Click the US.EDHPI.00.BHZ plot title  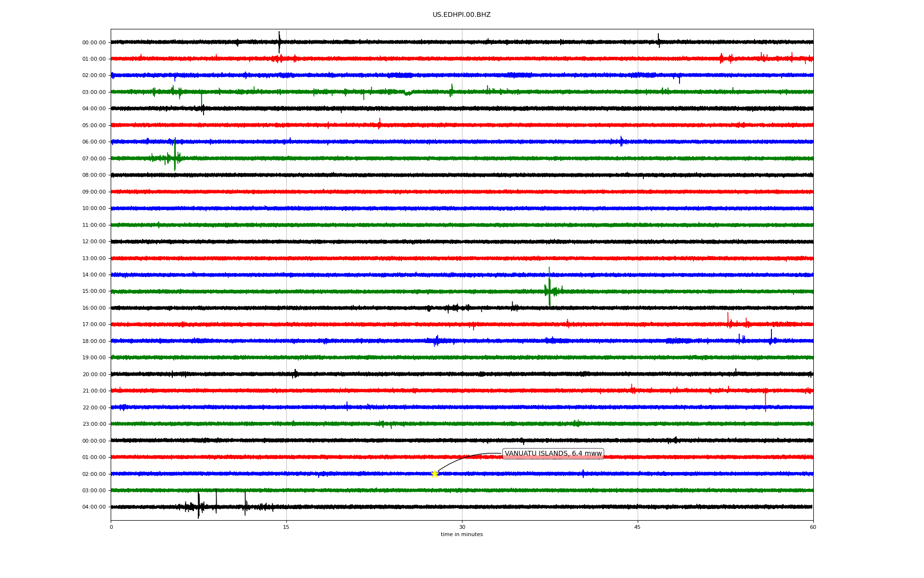point(461,15)
